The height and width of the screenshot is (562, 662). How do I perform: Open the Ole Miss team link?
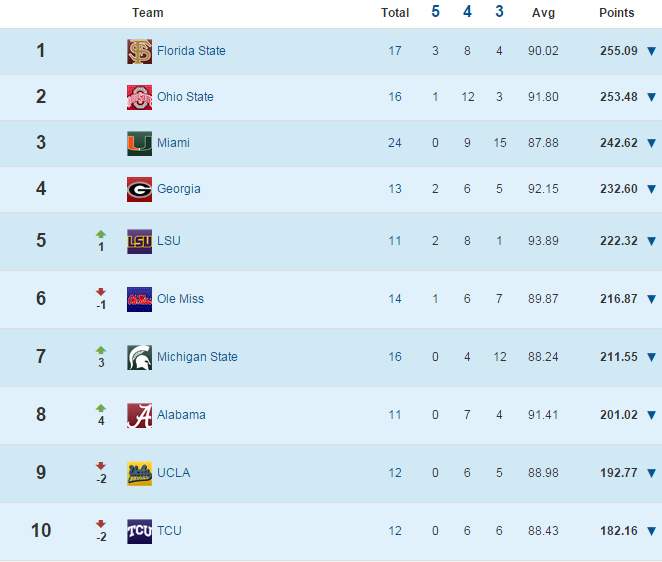(x=180, y=299)
